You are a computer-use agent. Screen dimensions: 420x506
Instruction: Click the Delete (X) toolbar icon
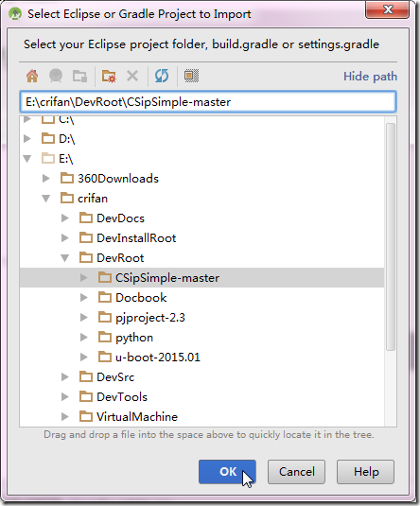132,77
